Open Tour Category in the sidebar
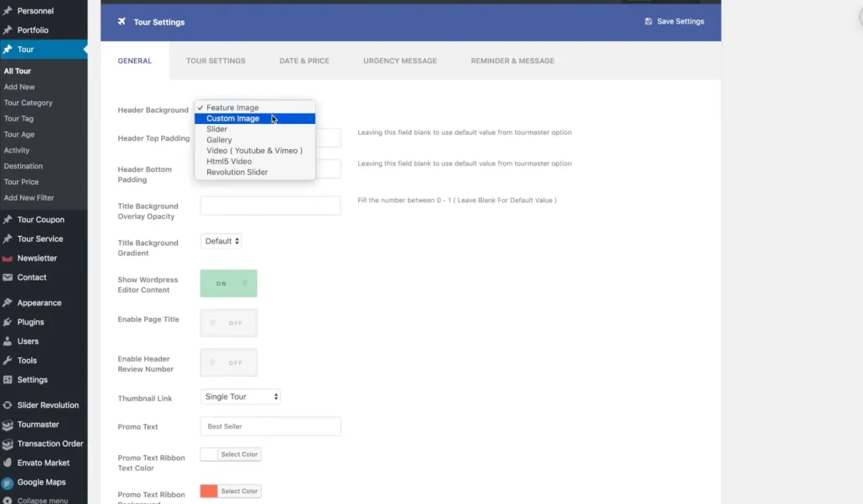Image resolution: width=863 pixels, height=504 pixels. pyautogui.click(x=28, y=103)
